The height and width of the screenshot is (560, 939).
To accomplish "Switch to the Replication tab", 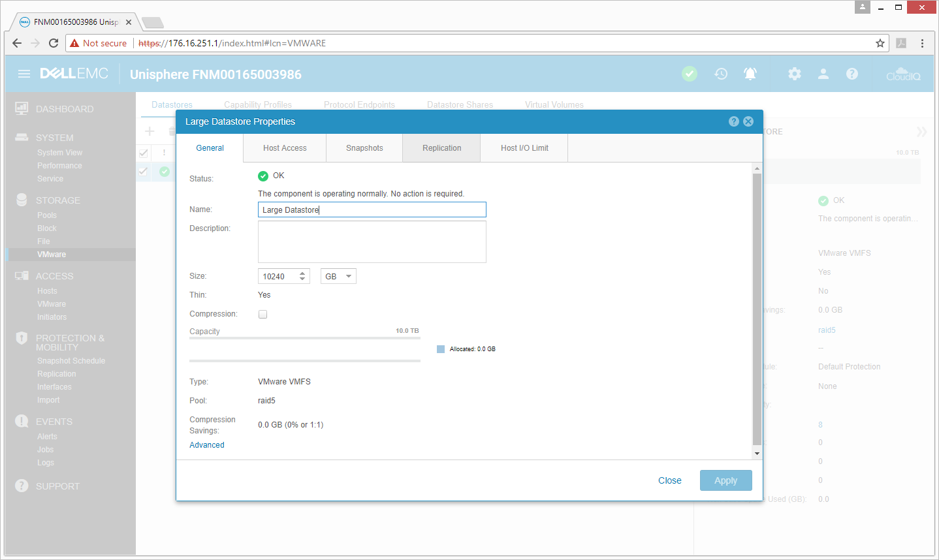I will tap(441, 148).
